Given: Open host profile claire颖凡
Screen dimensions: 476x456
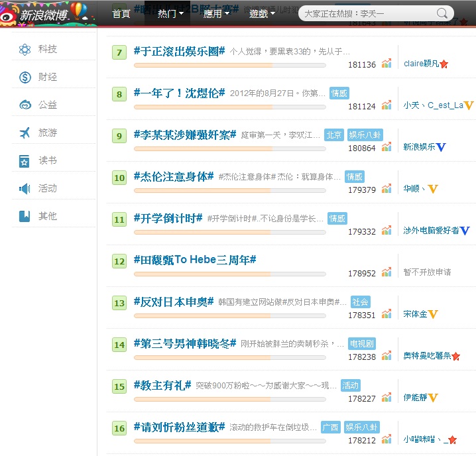Looking at the screenshot, I should [421, 64].
